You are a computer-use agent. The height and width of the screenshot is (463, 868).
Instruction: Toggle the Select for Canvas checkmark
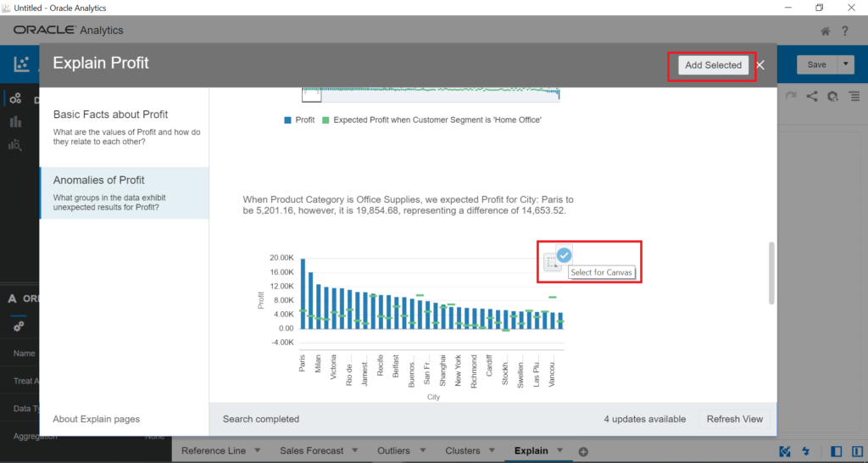[x=564, y=255]
